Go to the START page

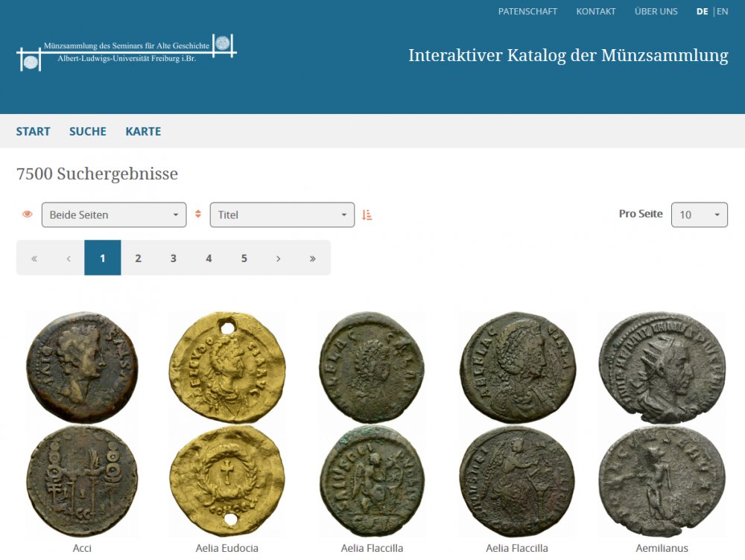34,131
